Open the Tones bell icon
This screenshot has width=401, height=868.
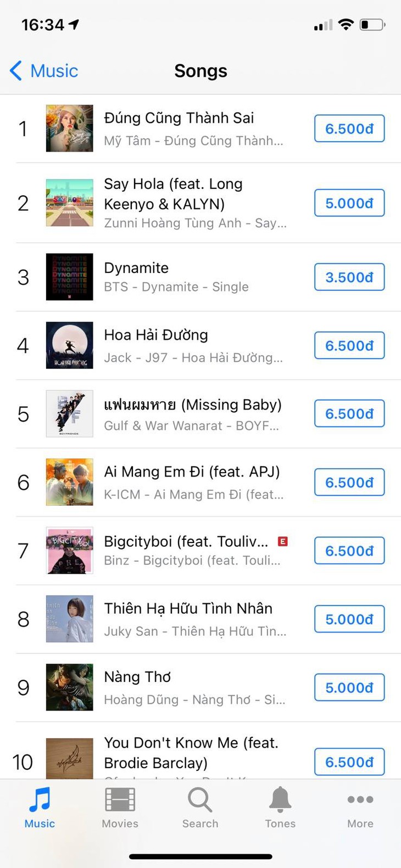coord(280,799)
